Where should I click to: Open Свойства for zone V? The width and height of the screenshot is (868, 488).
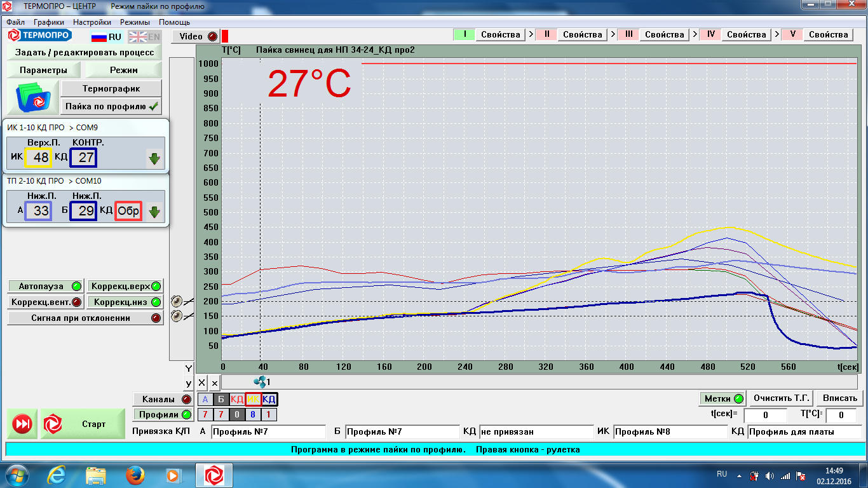829,34
